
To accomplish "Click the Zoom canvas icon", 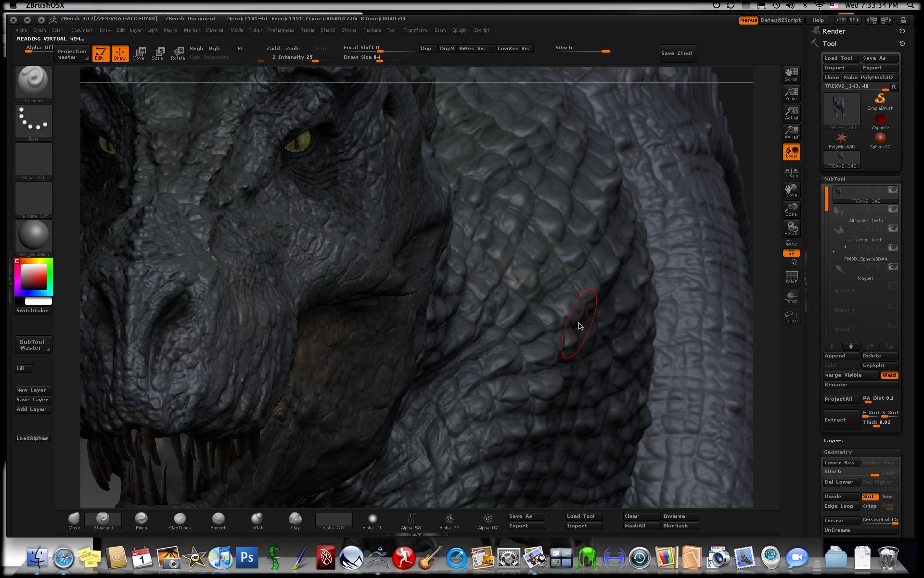I will point(791,93).
